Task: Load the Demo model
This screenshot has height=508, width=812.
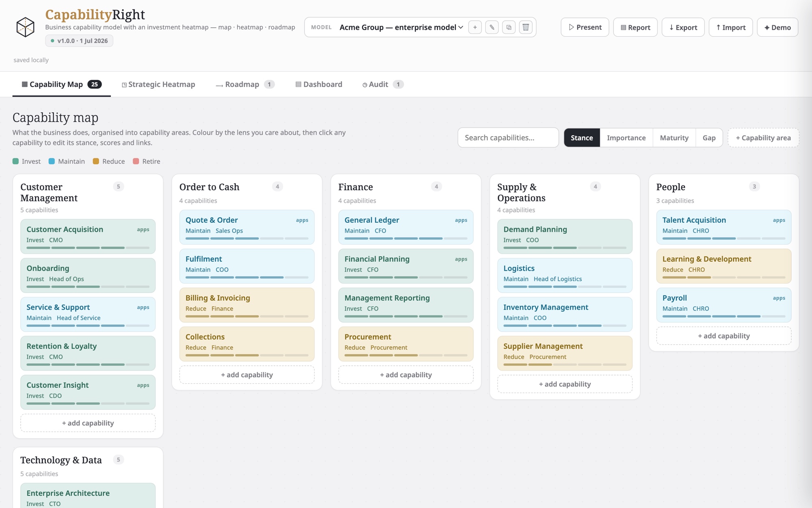Action: [x=777, y=27]
